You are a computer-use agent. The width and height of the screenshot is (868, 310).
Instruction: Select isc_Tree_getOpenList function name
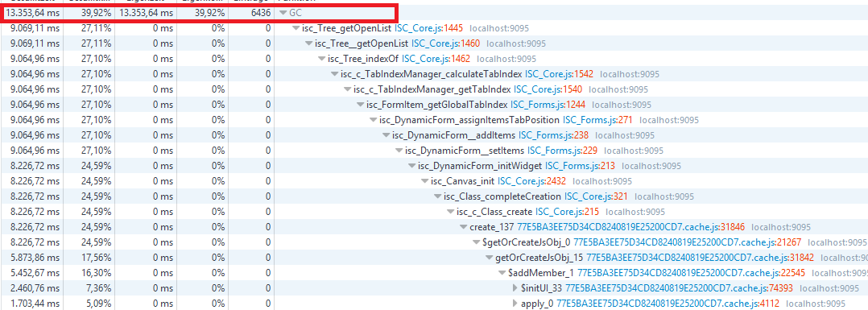[347, 27]
